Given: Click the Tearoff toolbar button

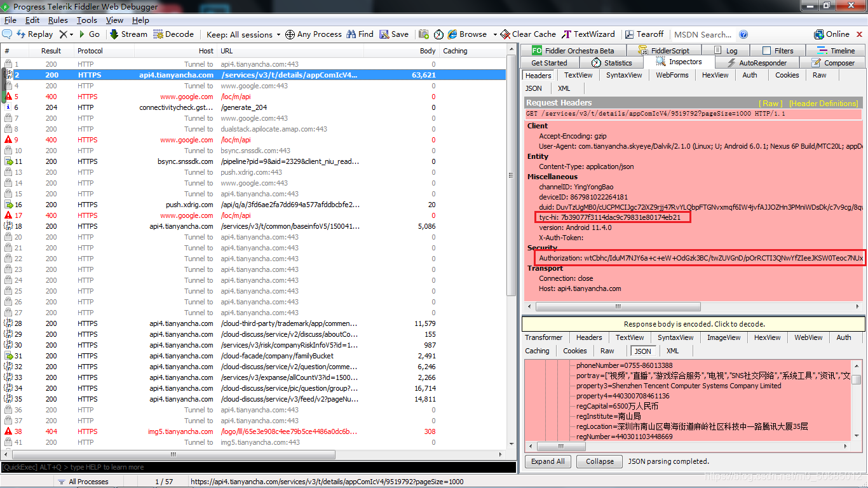Looking at the screenshot, I should (644, 34).
